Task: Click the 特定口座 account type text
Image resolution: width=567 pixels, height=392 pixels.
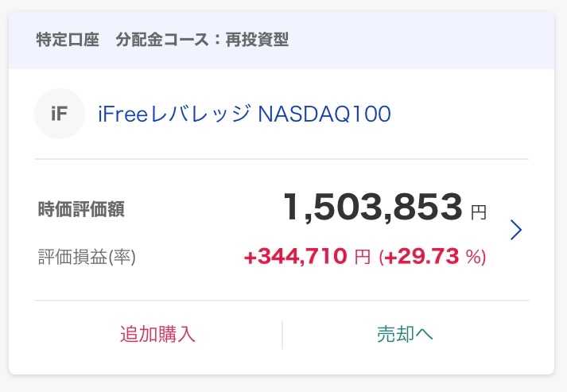Action: pyautogui.click(x=68, y=40)
